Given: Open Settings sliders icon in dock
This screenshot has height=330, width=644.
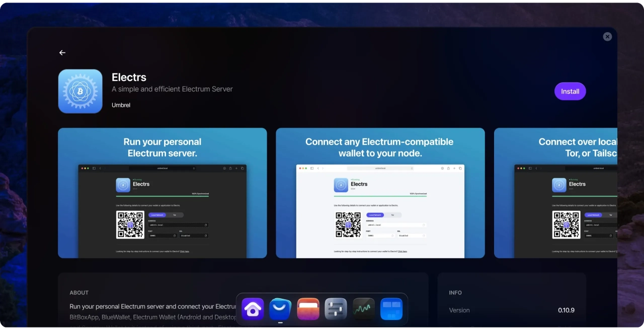Looking at the screenshot, I should point(336,309).
